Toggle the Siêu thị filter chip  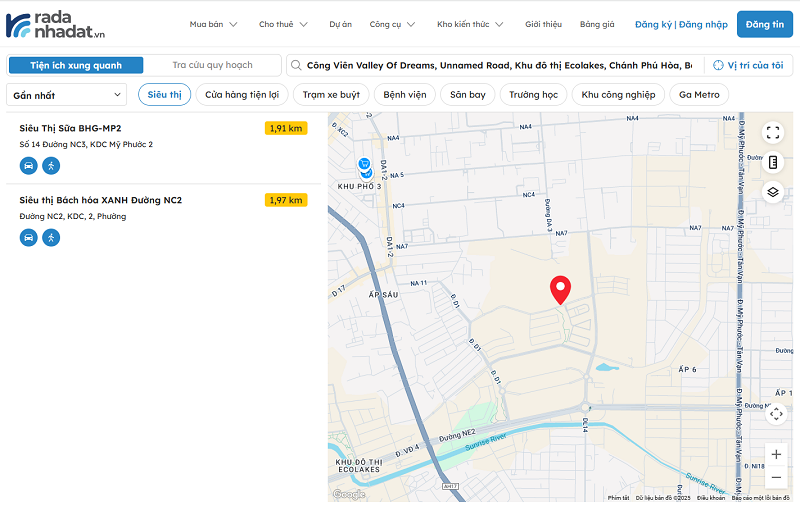(x=164, y=95)
